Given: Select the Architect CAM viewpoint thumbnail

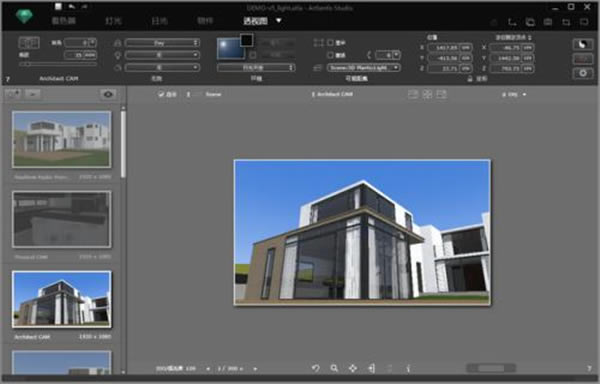Looking at the screenshot, I should (62, 299).
